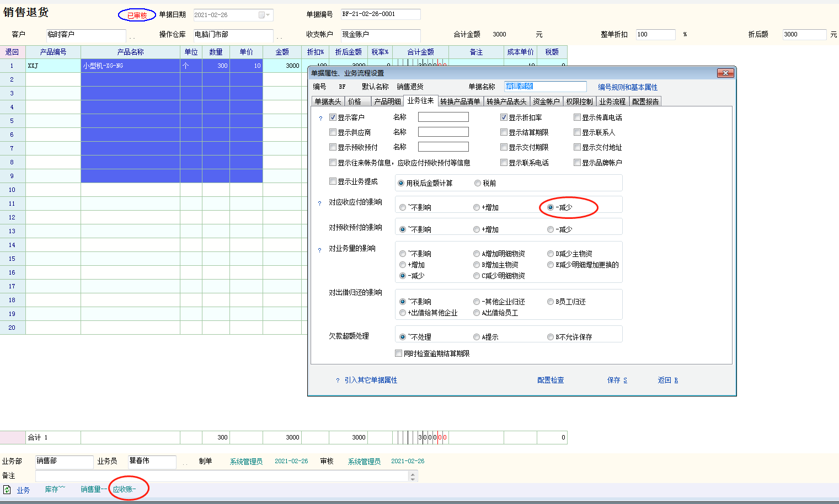Open the calendar picker for 单据日期
The image size is (839, 504).
pyautogui.click(x=264, y=15)
